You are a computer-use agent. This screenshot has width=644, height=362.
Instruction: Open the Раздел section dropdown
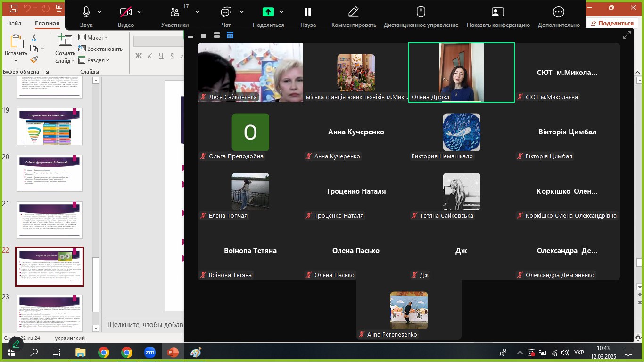click(x=94, y=60)
